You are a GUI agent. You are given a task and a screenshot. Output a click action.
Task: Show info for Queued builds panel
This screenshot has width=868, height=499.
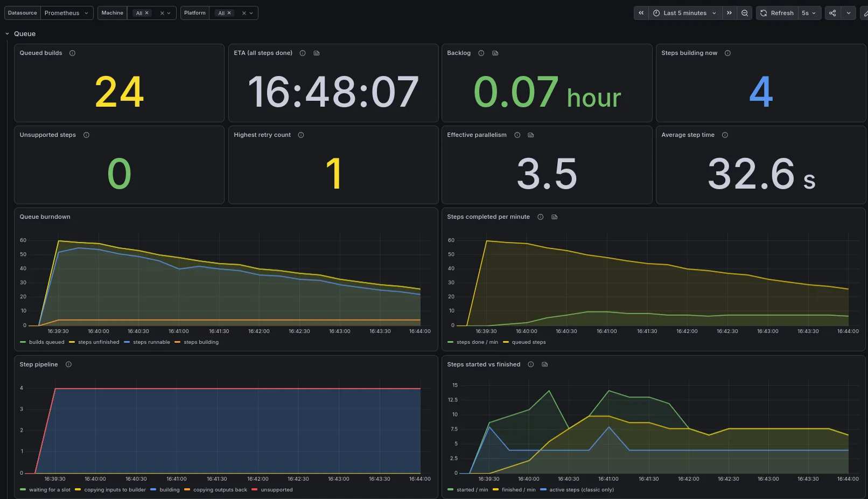[72, 53]
